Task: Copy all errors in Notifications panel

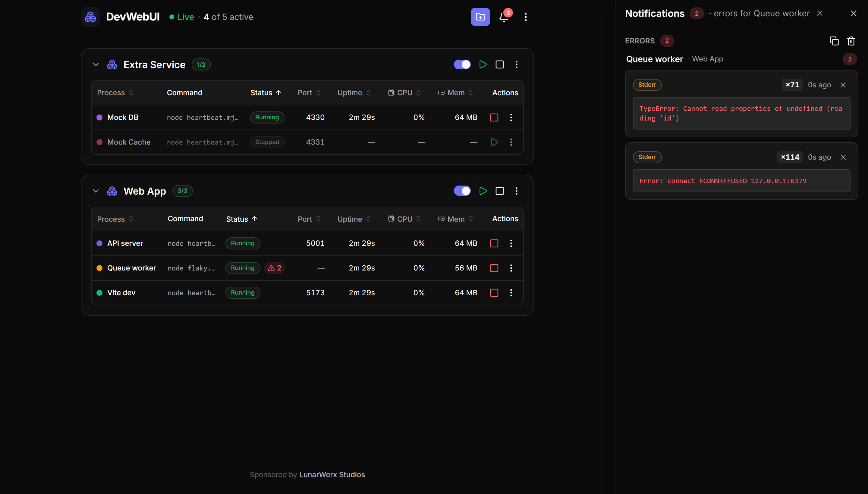Action: point(834,41)
